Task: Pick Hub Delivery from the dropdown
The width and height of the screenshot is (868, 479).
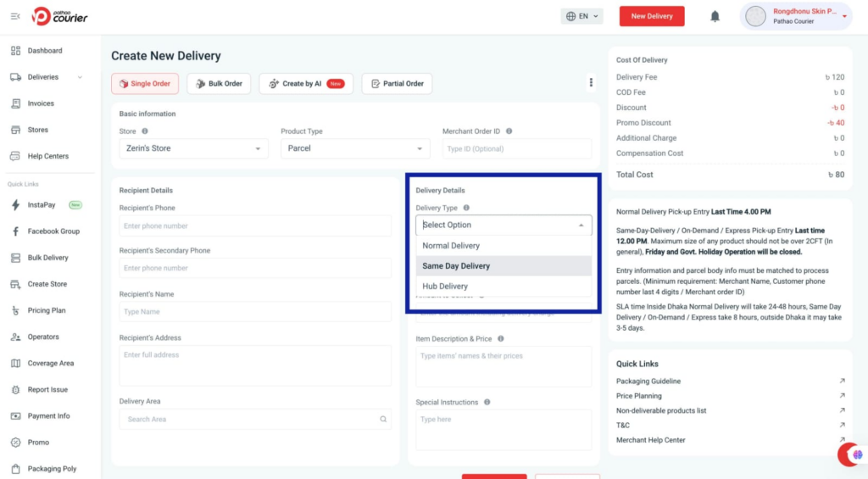Action: point(445,287)
